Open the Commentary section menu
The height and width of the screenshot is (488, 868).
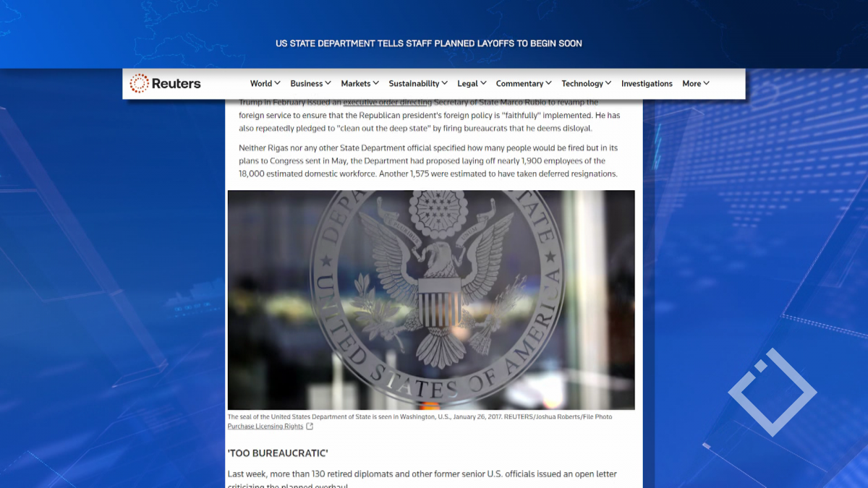click(524, 84)
